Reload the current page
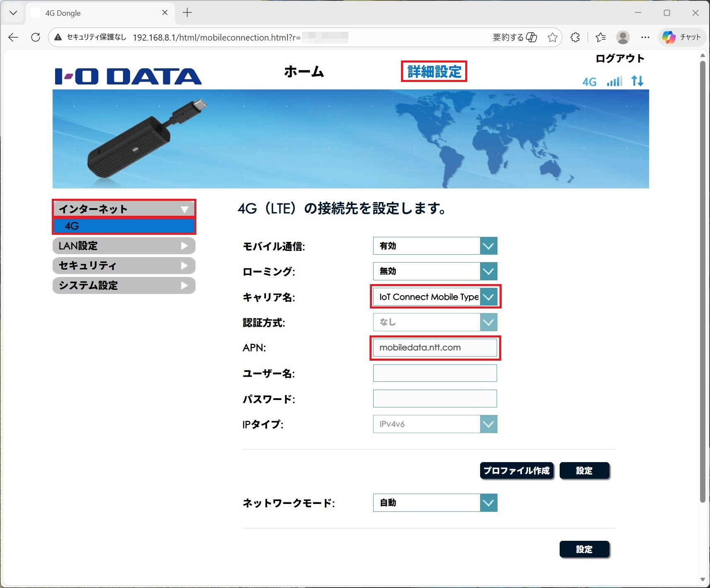 36,37
